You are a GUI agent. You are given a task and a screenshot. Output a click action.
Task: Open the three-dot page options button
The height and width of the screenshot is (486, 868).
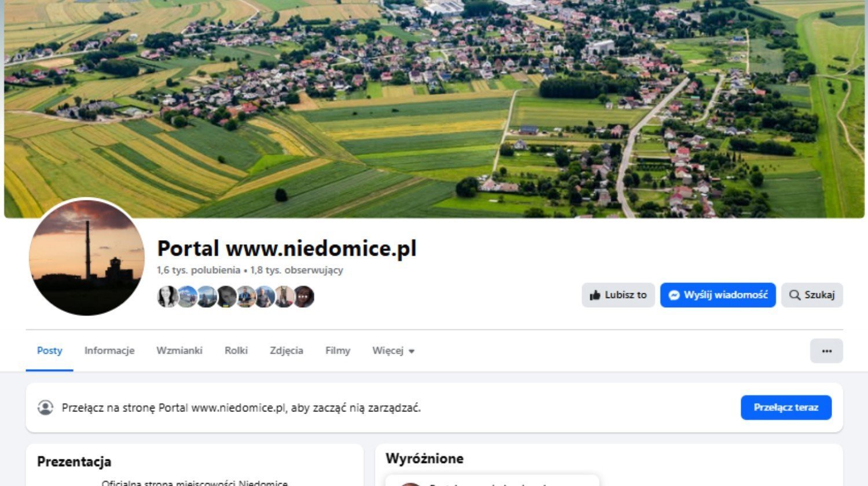pyautogui.click(x=826, y=351)
